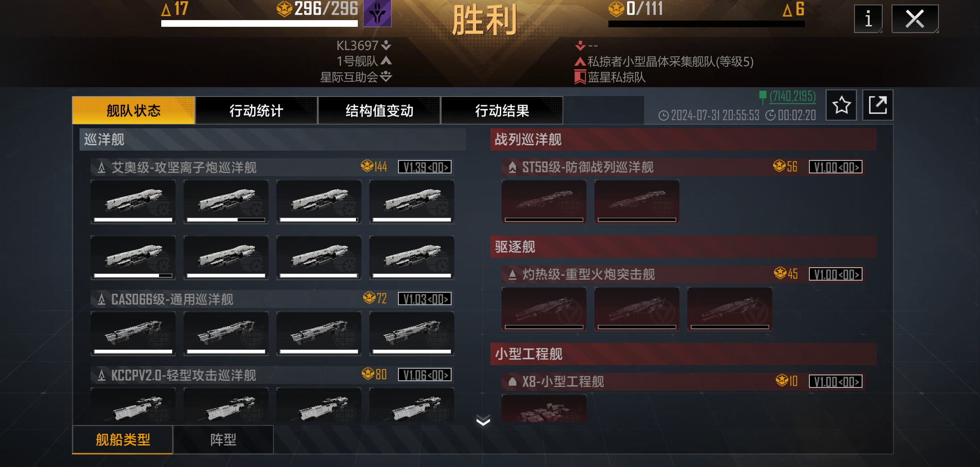The image size is (980, 467).
Task: Switch to the 结构值变动 tab
Action: [379, 110]
